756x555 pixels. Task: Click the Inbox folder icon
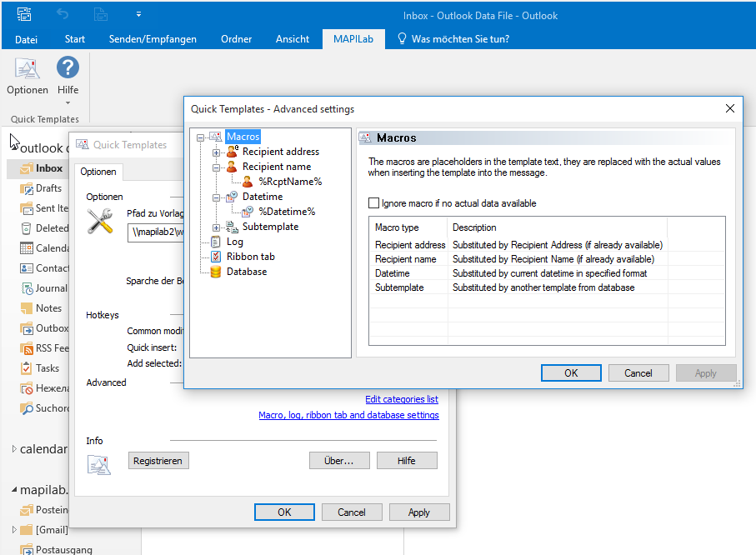tap(26, 168)
